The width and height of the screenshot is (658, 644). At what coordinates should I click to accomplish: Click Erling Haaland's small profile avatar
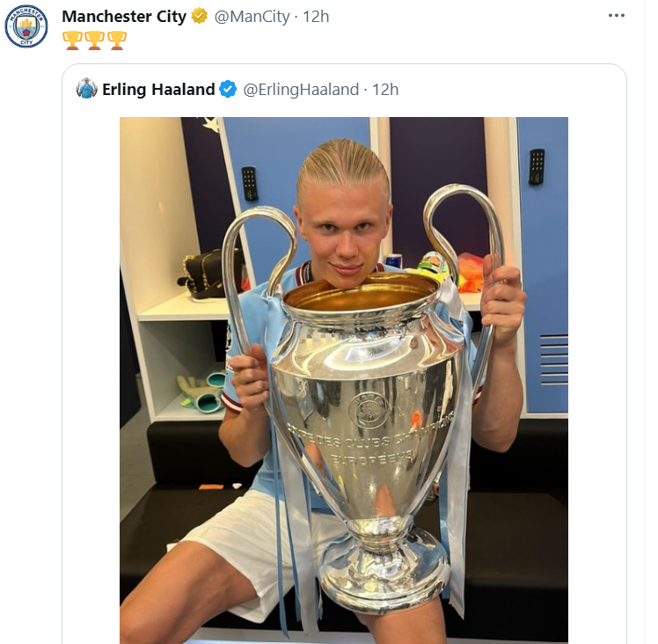(86, 89)
